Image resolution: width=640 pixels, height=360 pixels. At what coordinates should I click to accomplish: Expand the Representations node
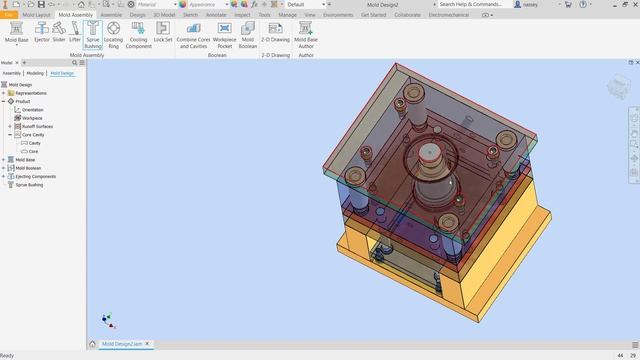pos(4,93)
